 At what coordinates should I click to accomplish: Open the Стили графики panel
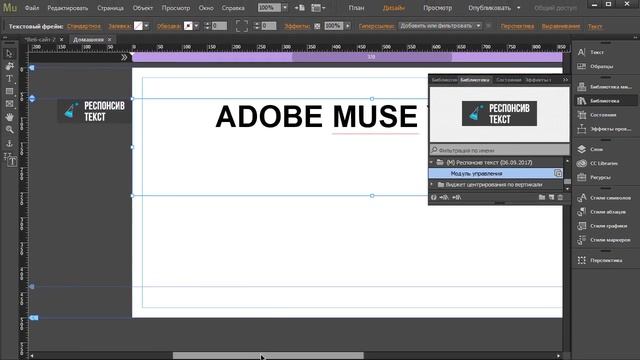pyautogui.click(x=602, y=226)
